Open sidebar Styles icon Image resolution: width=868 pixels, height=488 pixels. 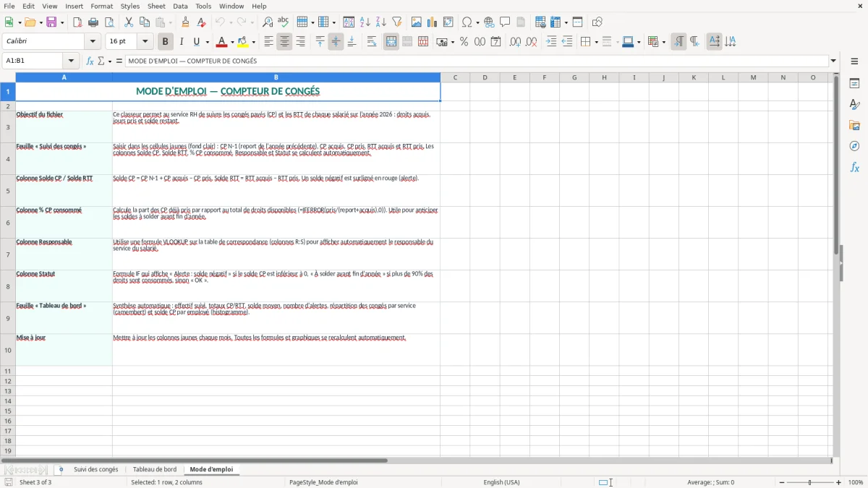854,105
